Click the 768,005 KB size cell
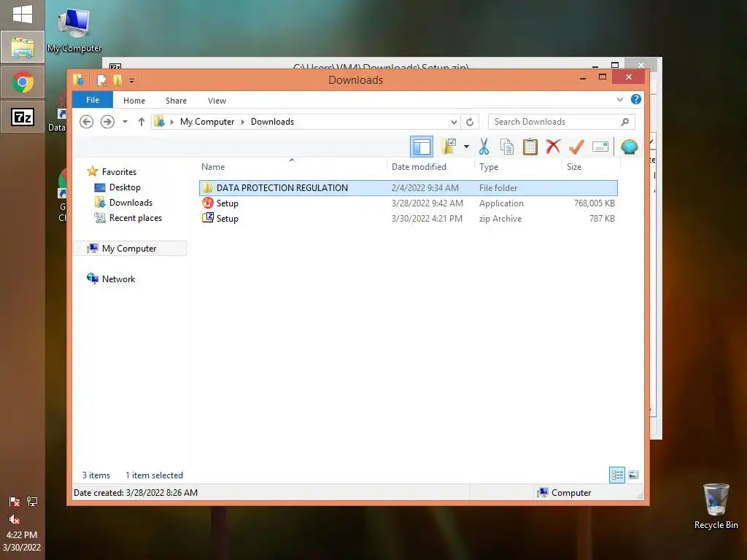 pyautogui.click(x=594, y=203)
